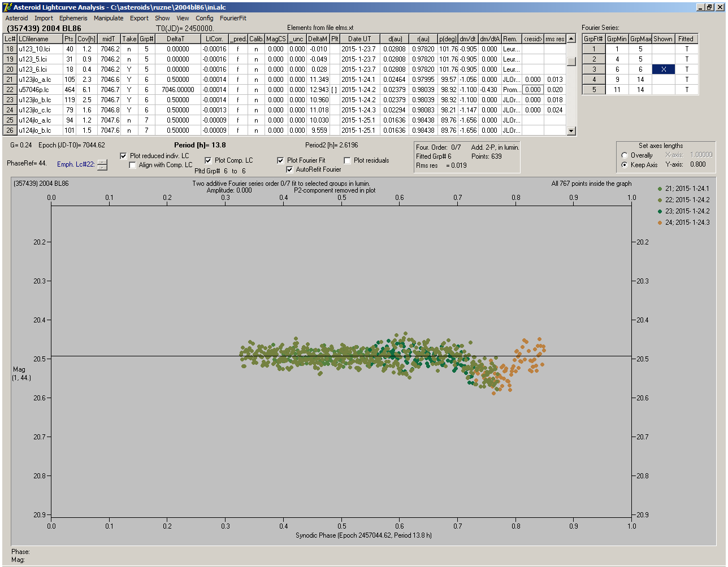Click filename u123jlo_a.lc cell

pyautogui.click(x=40, y=80)
